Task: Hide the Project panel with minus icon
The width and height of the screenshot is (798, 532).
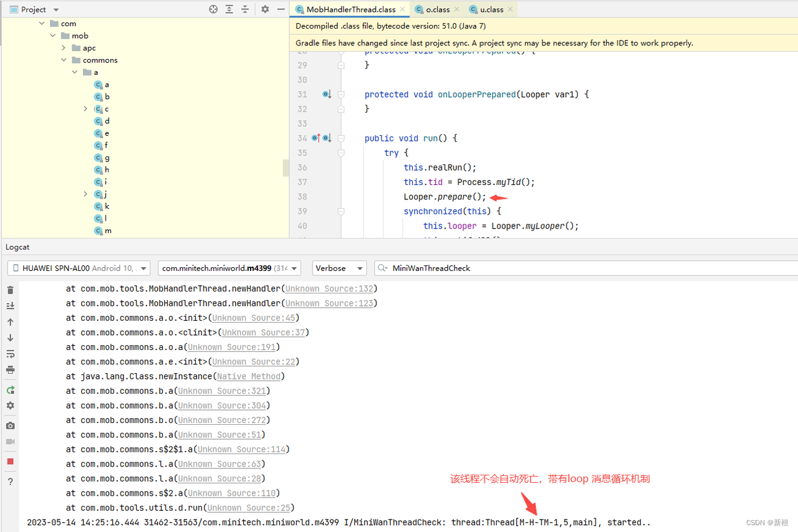Action: [281, 9]
